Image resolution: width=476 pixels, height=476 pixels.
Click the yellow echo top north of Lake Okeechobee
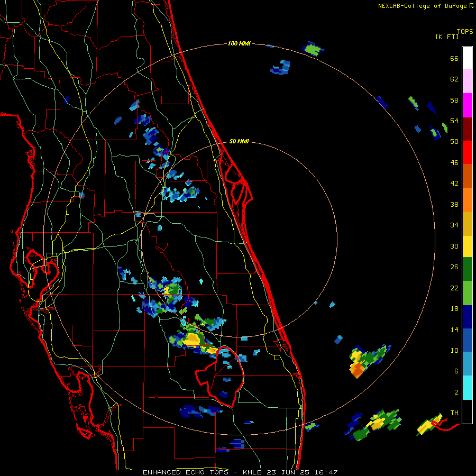point(192,339)
